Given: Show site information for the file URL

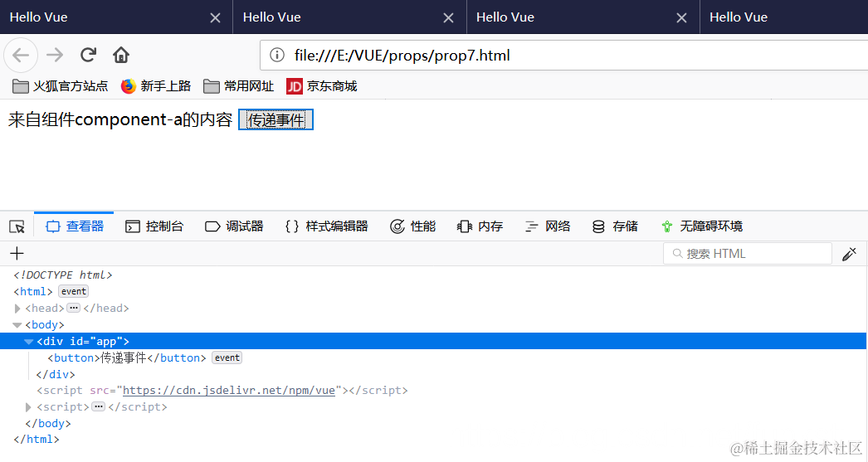Looking at the screenshot, I should (x=277, y=56).
